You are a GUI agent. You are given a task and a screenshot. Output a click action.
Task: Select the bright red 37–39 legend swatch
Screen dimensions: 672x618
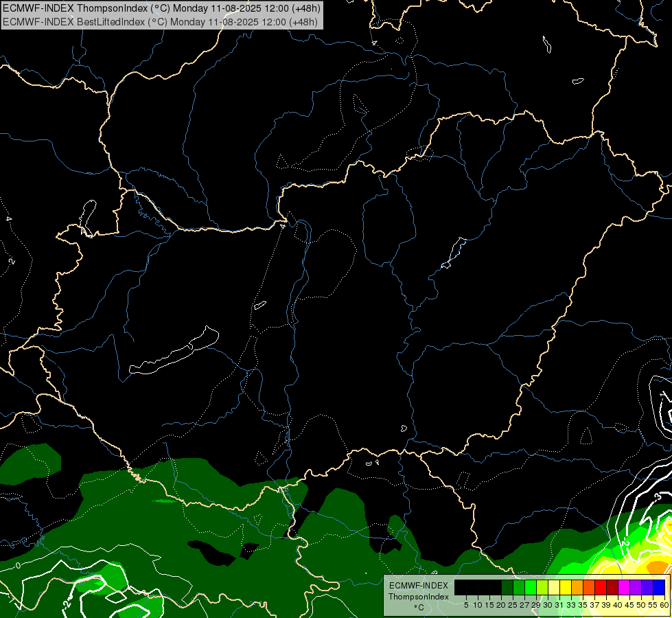click(601, 587)
